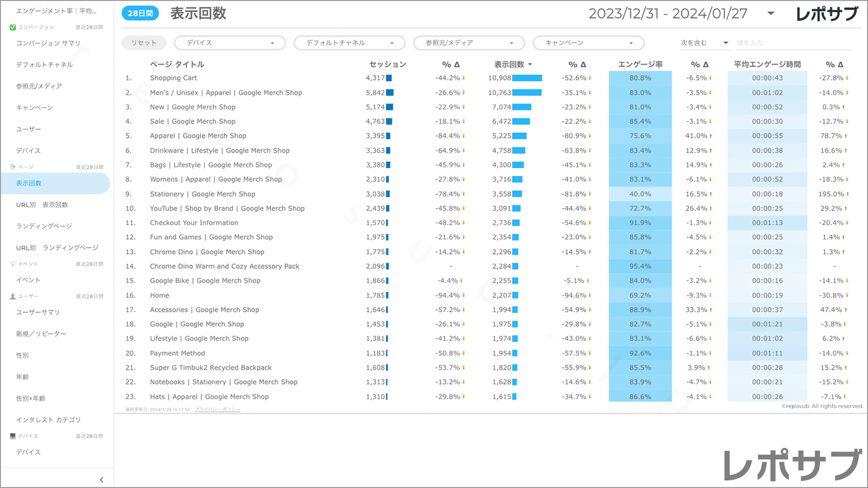This screenshot has width=868, height=488.
Task: Click the page icon beside ページ section
Action: (13, 167)
